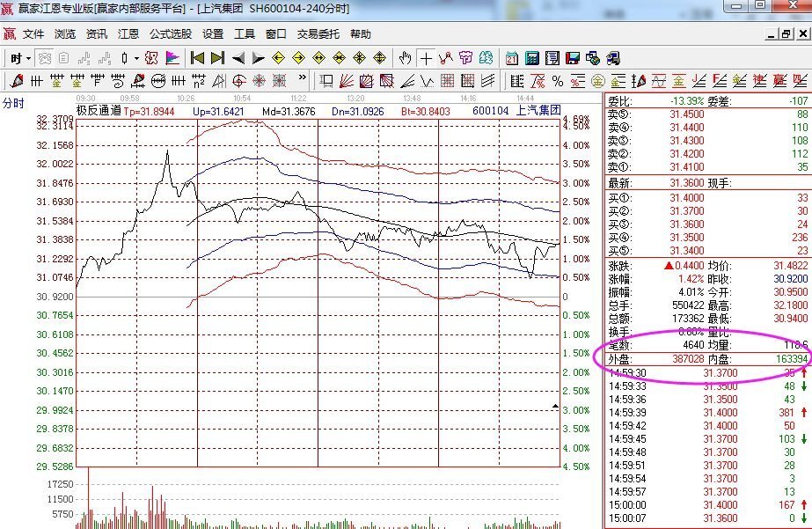The image size is (812, 529).
Task: Click the teal 线 icon
Action: pyautogui.click(x=486, y=58)
